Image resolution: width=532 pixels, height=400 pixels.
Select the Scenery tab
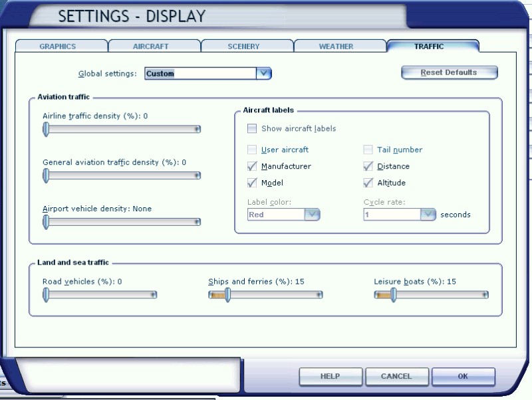point(243,47)
